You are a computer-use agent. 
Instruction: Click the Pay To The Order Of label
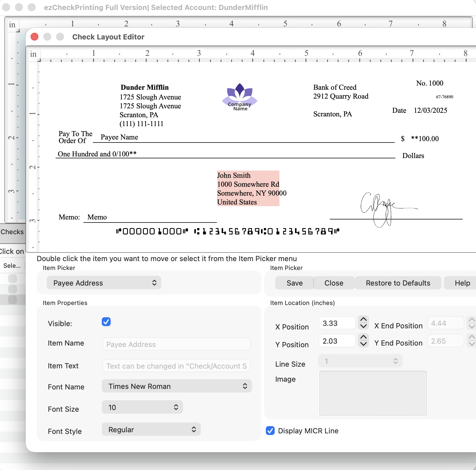(x=75, y=137)
